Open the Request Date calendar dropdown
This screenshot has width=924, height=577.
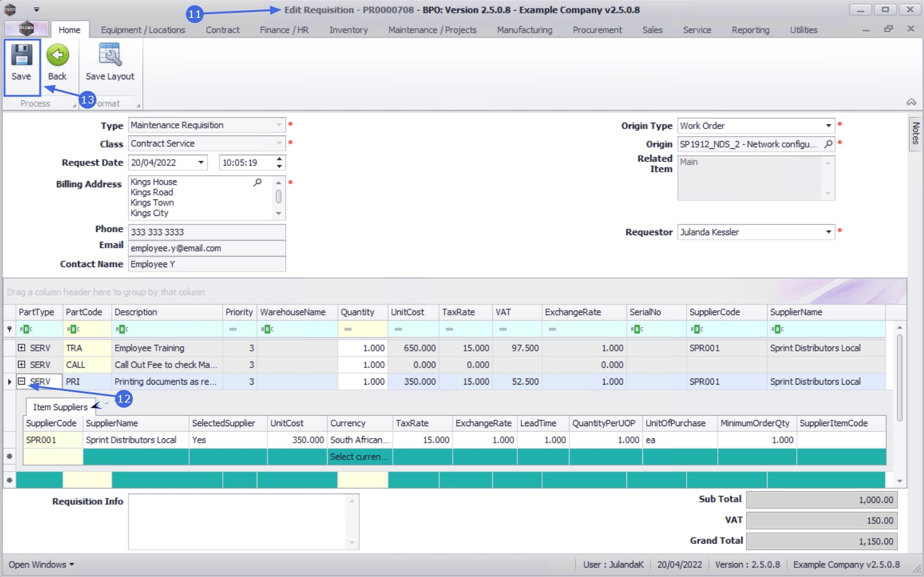[x=201, y=162]
